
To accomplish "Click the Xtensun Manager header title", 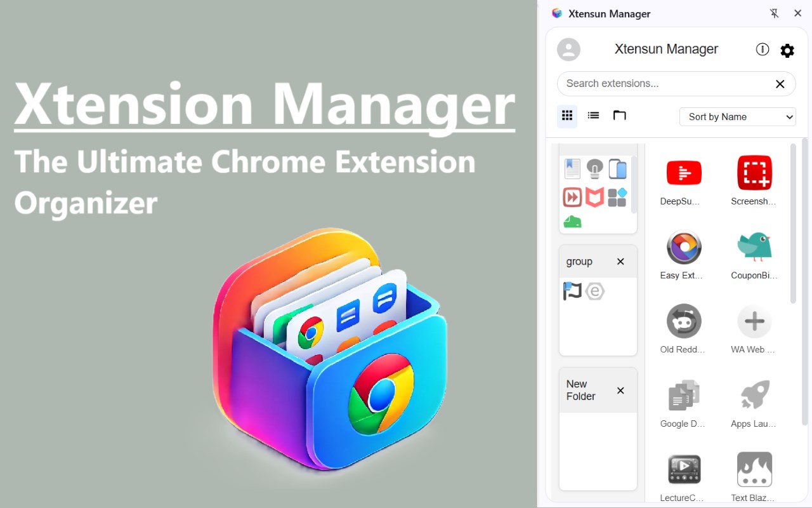I will pyautogui.click(x=666, y=49).
